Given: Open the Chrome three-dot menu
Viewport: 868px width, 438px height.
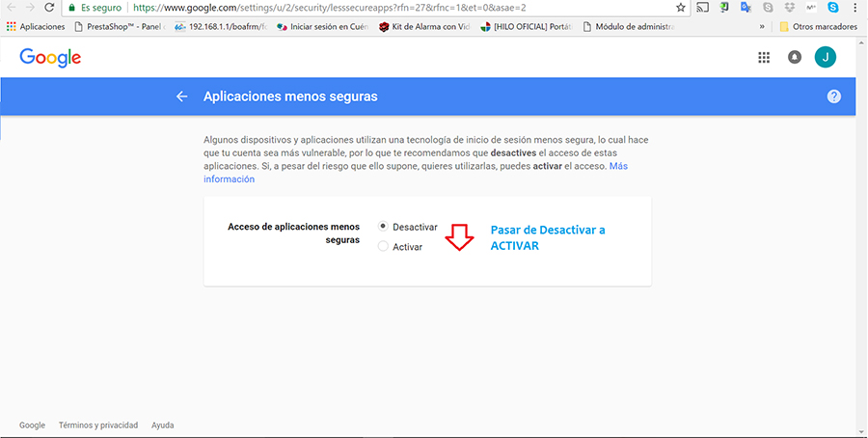Looking at the screenshot, I should click(x=855, y=7).
